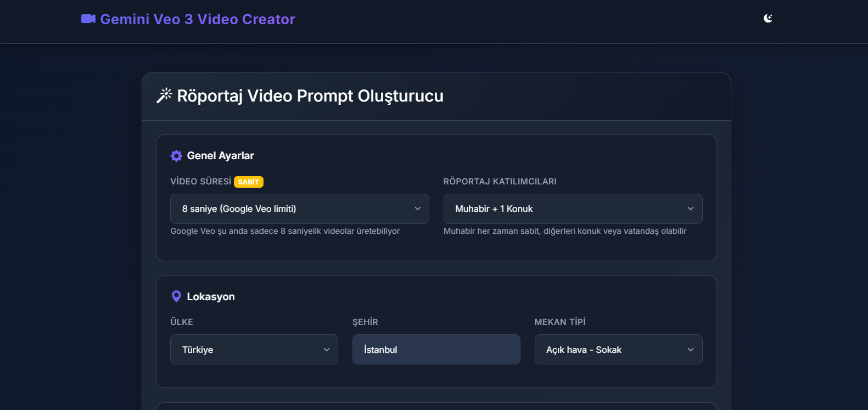The width and height of the screenshot is (868, 410).
Task: Click the Lokasyon section title
Action: 211,297
